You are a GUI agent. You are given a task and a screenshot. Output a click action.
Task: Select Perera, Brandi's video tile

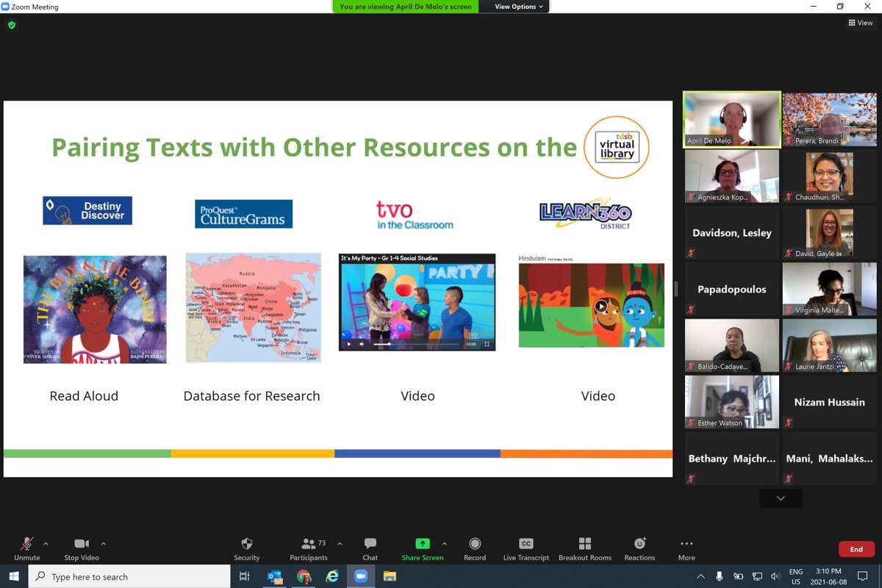point(829,119)
